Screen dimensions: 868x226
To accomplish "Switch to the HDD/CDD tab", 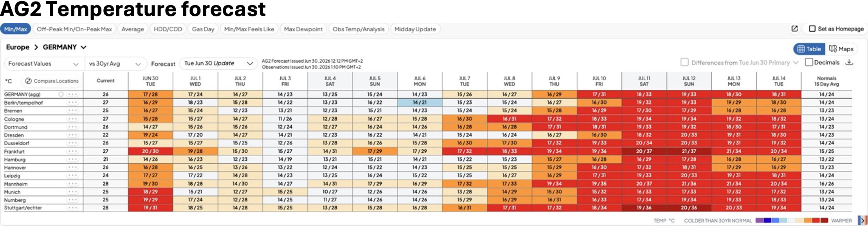I will tap(168, 29).
